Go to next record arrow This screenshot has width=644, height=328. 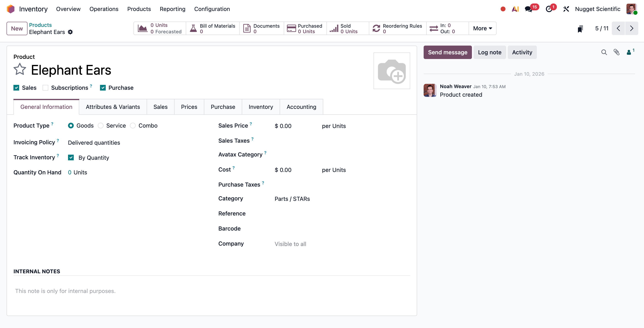632,28
